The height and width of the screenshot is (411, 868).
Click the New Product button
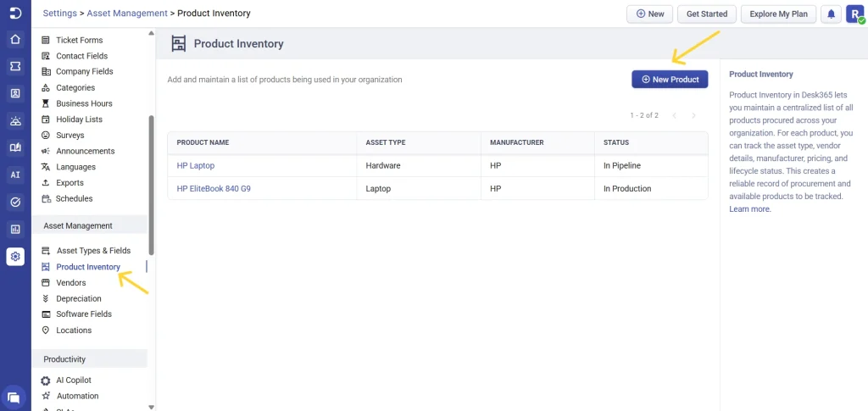[670, 79]
